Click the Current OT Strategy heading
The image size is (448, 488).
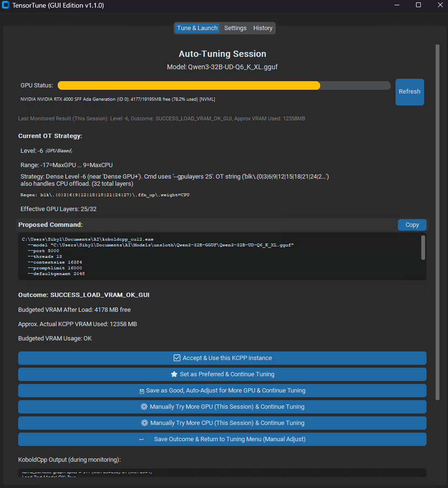[x=50, y=136]
